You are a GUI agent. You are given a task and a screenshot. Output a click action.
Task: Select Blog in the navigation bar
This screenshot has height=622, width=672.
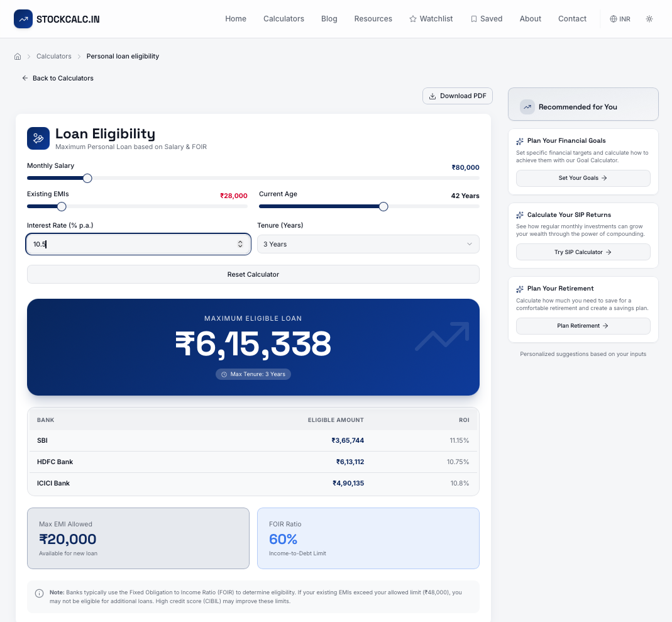[x=329, y=19]
